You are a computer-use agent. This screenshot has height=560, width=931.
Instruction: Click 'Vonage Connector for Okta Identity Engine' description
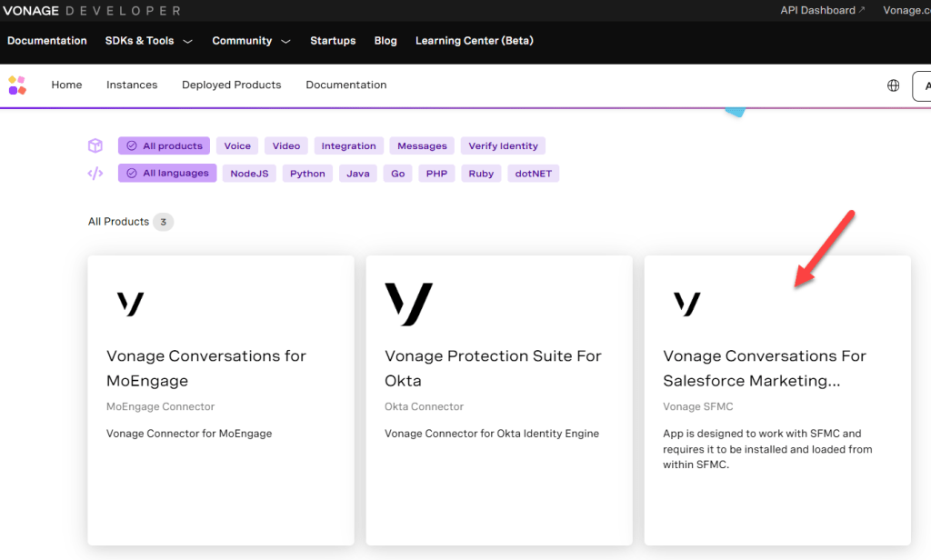492,434
